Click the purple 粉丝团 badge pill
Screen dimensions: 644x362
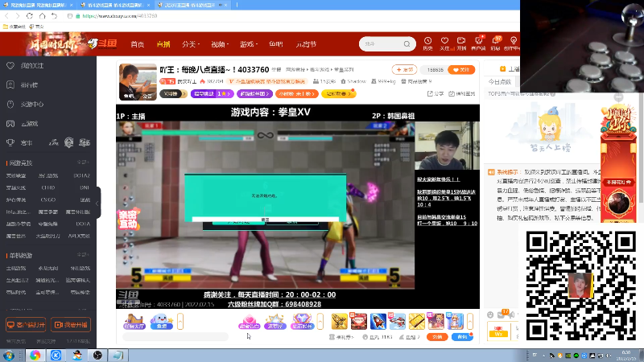pos(254,93)
